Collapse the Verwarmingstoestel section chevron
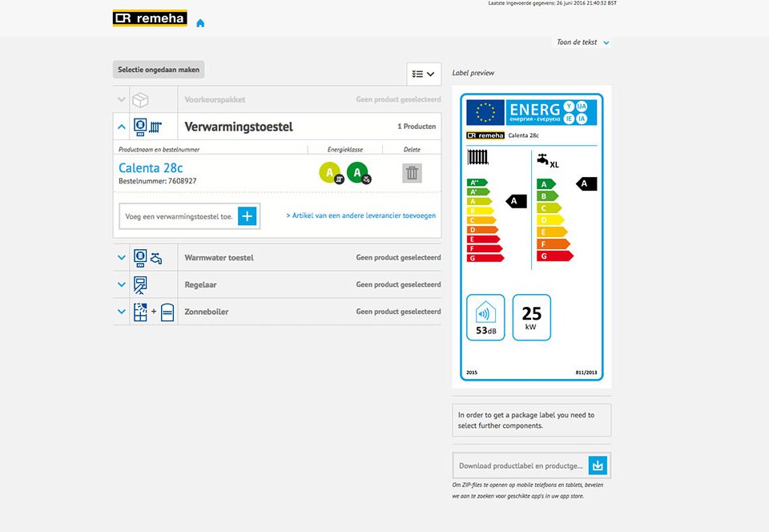The height and width of the screenshot is (532, 769). [x=121, y=127]
